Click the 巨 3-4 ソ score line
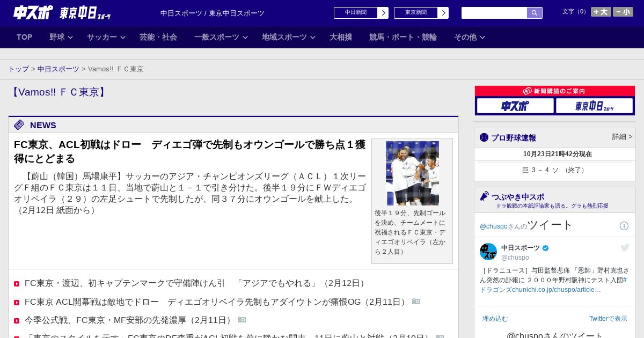Viewport: 644px width, 338px height. tap(554, 170)
